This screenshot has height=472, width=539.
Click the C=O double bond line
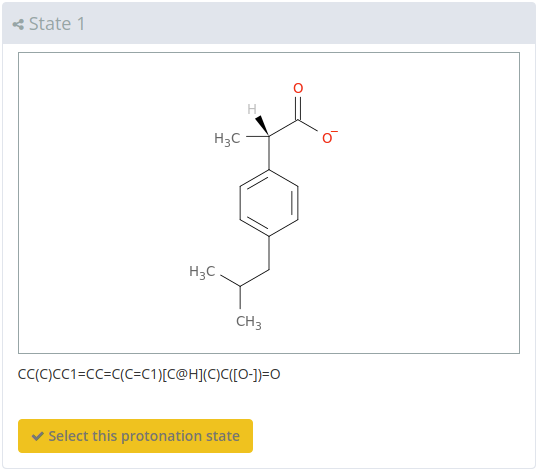click(298, 109)
